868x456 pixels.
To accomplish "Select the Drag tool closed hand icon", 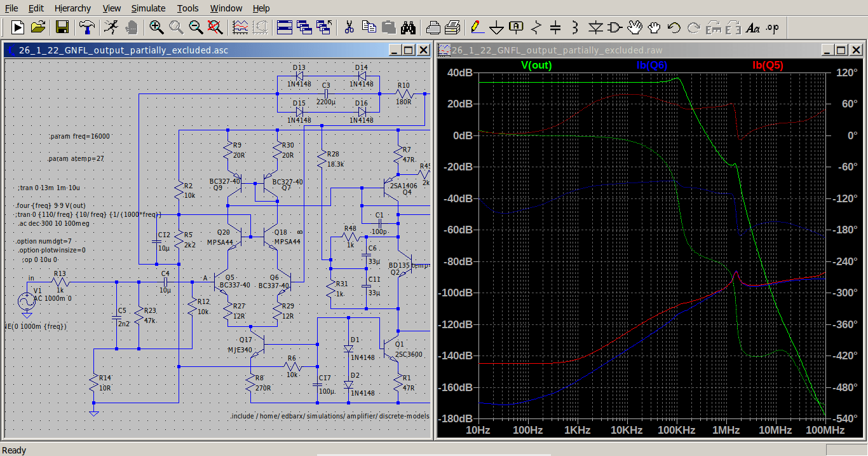I will (x=654, y=27).
